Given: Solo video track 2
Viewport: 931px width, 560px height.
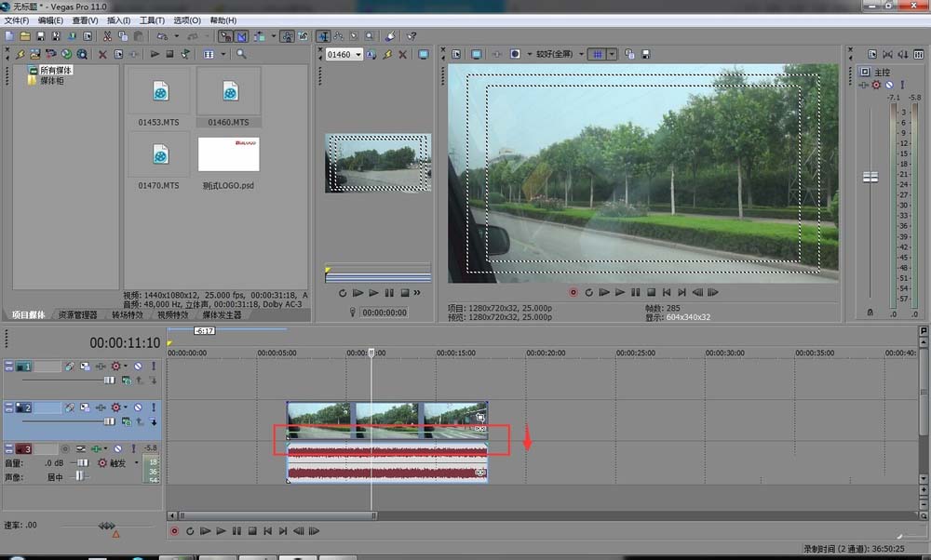Looking at the screenshot, I should tap(154, 407).
